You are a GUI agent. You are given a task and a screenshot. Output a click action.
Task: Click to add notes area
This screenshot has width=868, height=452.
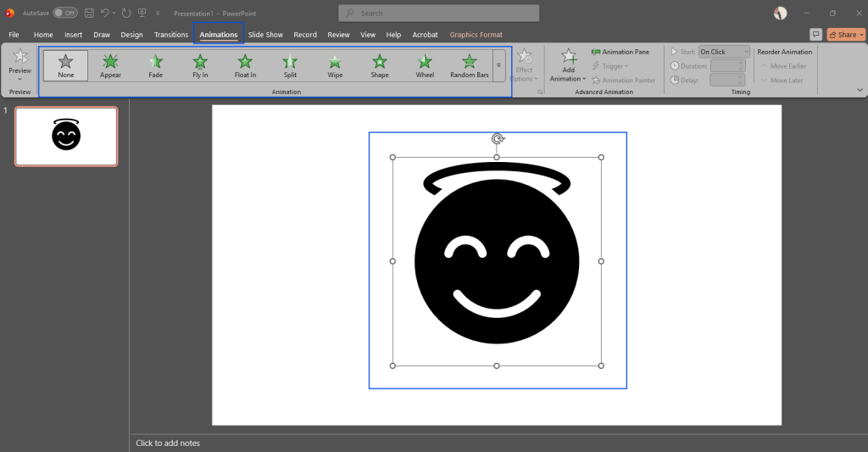[x=168, y=443]
